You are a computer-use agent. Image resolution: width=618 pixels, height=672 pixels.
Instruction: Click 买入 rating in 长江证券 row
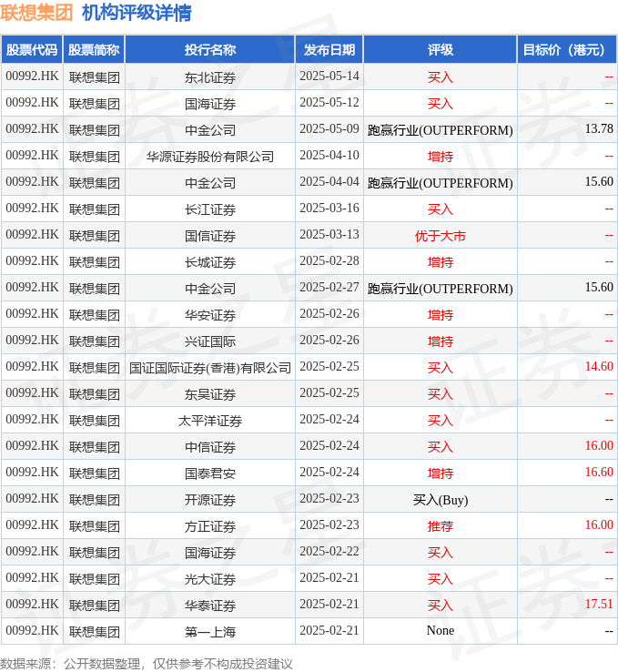(441, 209)
